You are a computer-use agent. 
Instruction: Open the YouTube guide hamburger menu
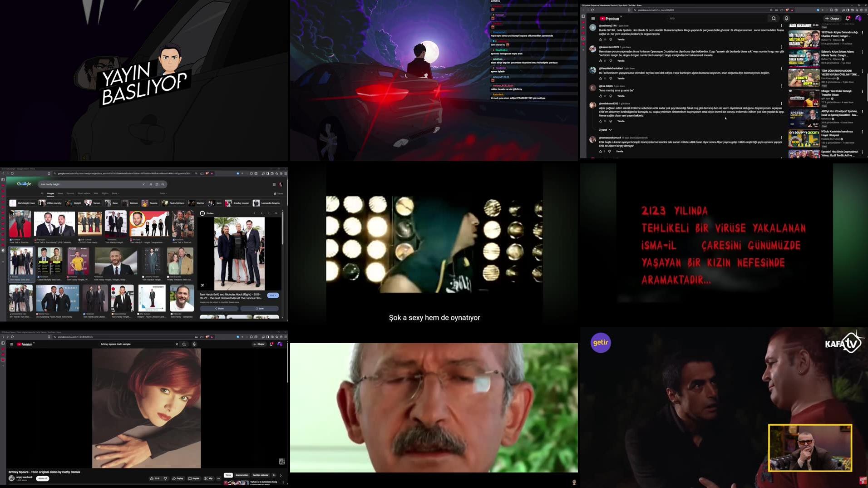pos(593,18)
